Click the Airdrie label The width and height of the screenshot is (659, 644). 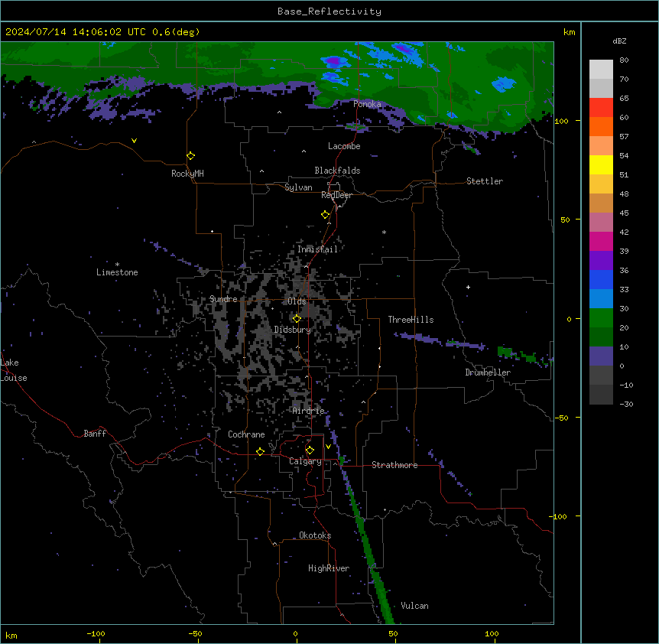[x=309, y=411]
